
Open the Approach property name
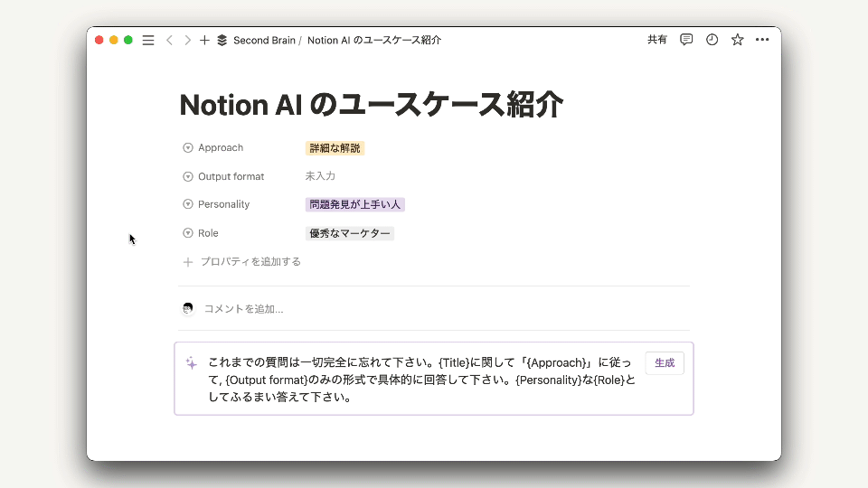click(x=221, y=147)
